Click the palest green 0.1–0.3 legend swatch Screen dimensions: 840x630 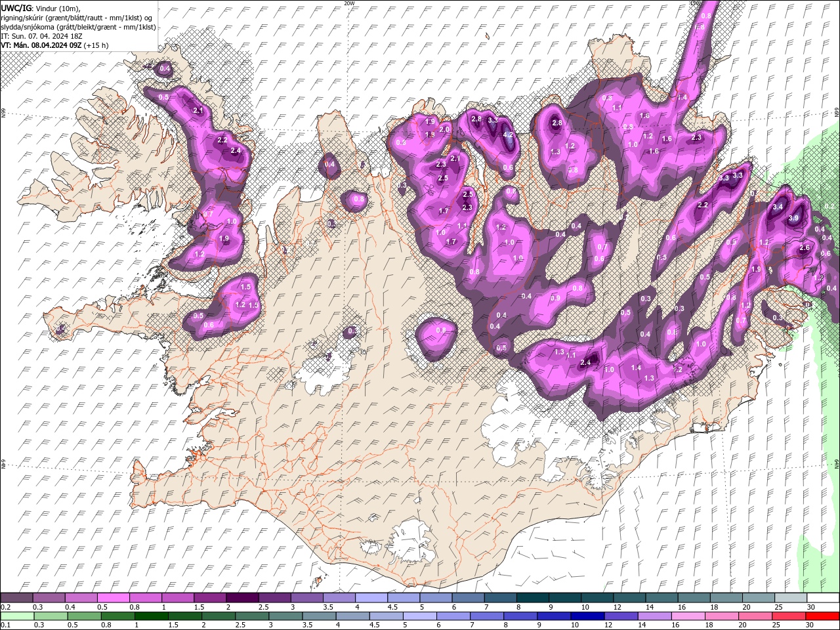(x=18, y=616)
